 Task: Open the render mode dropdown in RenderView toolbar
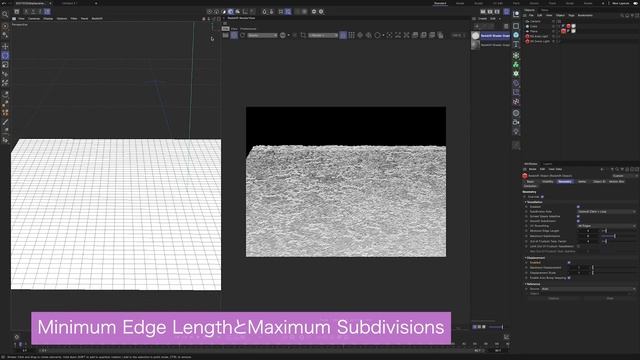(262, 36)
